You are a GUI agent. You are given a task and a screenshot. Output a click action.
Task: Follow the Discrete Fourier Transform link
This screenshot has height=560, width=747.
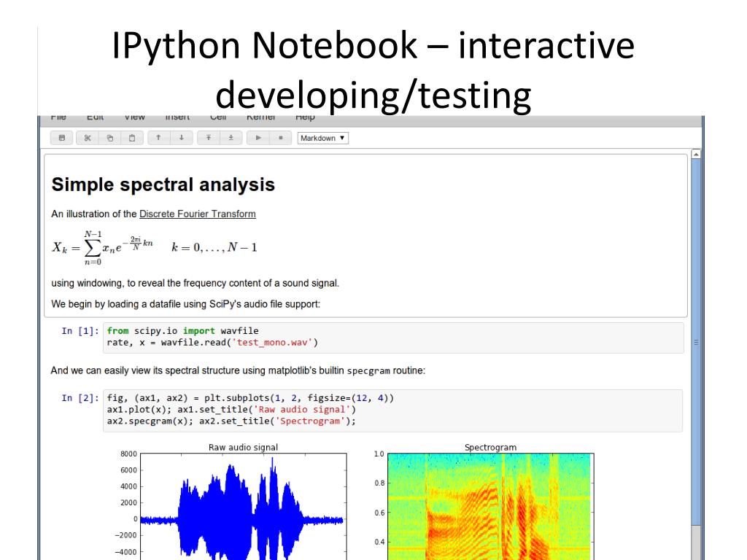(x=197, y=214)
